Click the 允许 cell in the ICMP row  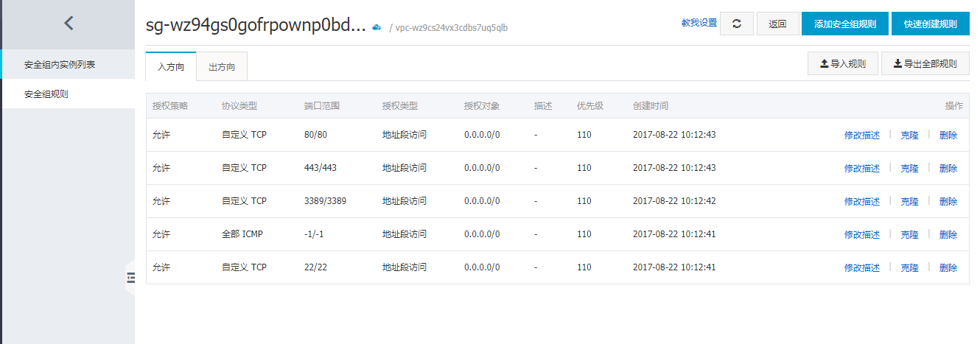(161, 234)
